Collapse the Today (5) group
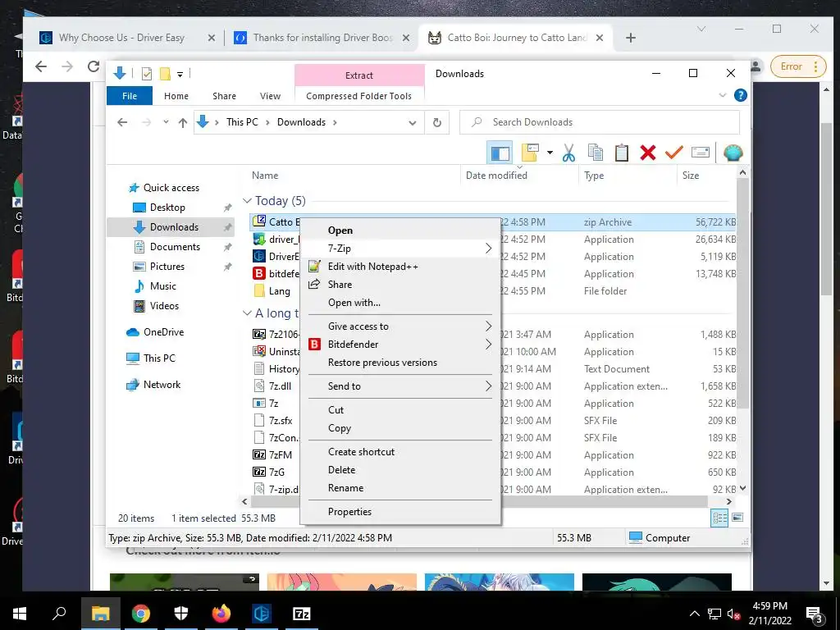Image resolution: width=840 pixels, height=630 pixels. [247, 201]
